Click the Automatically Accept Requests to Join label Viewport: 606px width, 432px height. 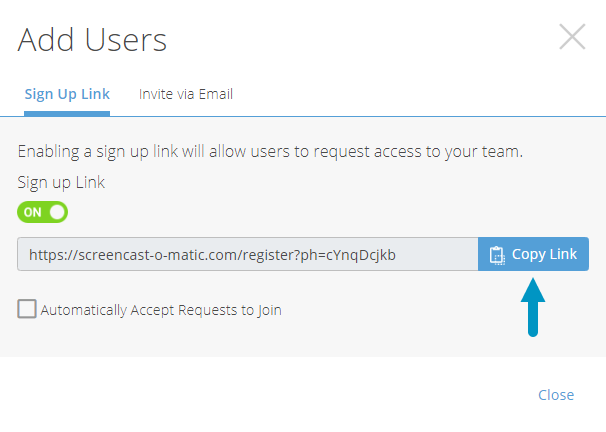161,310
